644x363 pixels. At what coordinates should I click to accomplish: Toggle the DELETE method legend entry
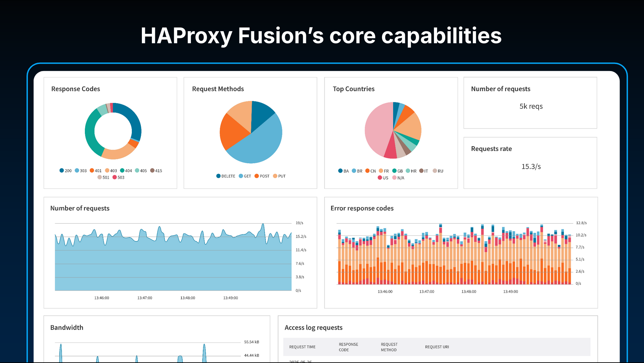(226, 176)
